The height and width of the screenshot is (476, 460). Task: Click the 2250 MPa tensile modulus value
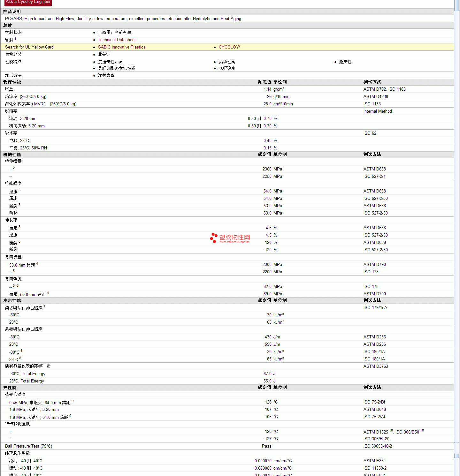coord(272,177)
